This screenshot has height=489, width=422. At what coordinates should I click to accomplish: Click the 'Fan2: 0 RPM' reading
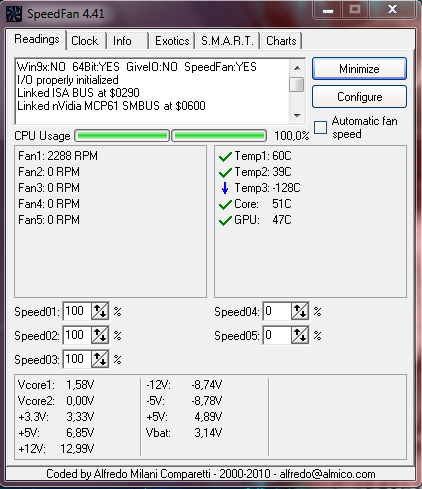(x=49, y=172)
